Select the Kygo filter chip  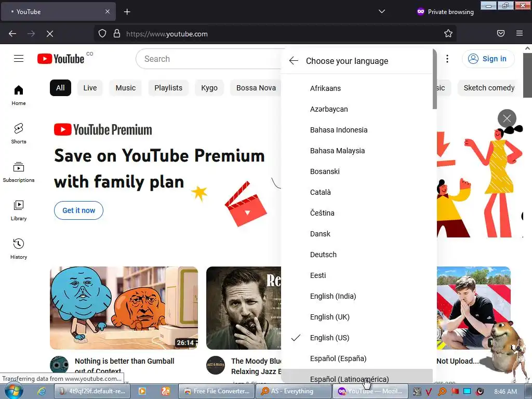pos(209,88)
